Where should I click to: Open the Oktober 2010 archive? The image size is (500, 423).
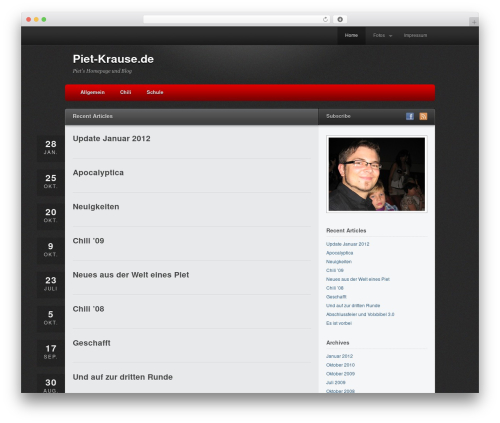pos(340,365)
